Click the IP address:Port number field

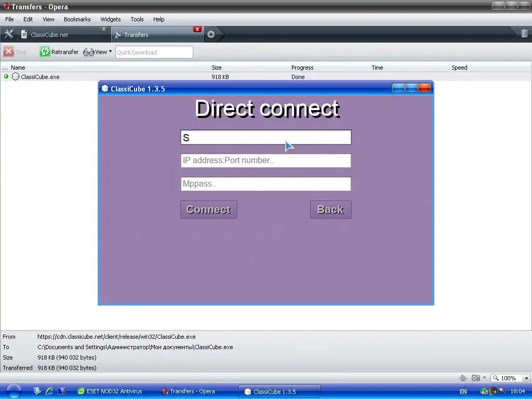tap(266, 161)
